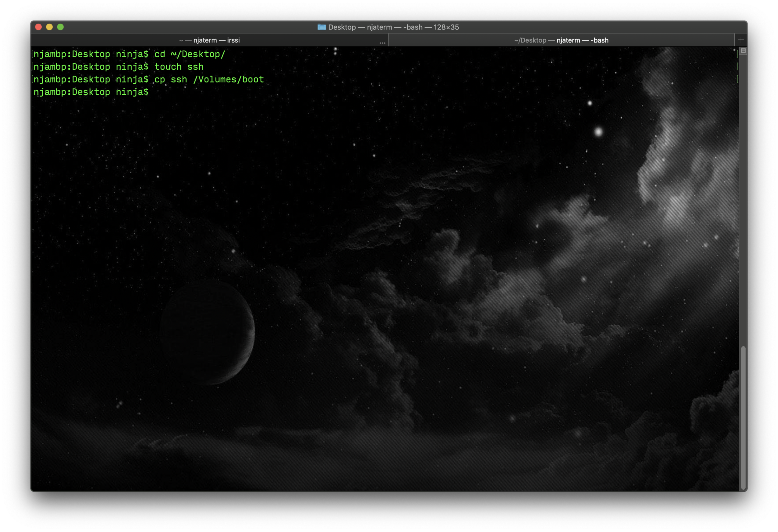Click the 'cd ~/Desktop/' command line

[x=190, y=54]
